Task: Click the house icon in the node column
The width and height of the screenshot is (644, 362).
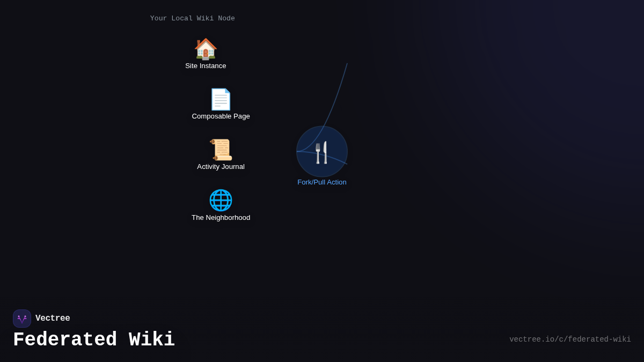Action: point(206,48)
